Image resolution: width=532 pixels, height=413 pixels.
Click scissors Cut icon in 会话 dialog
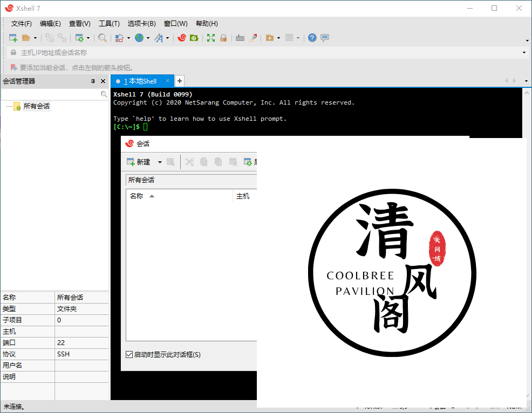pos(190,162)
